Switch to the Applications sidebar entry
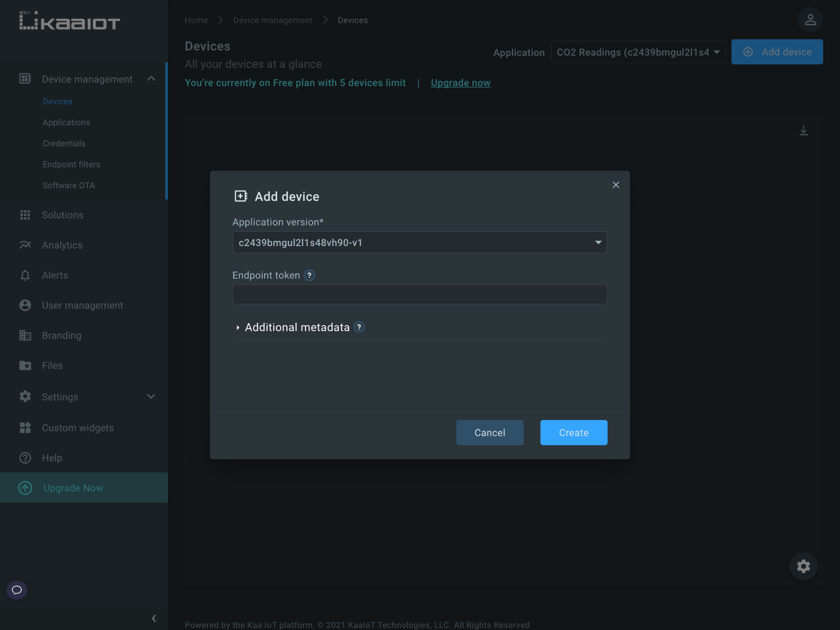 [66, 122]
